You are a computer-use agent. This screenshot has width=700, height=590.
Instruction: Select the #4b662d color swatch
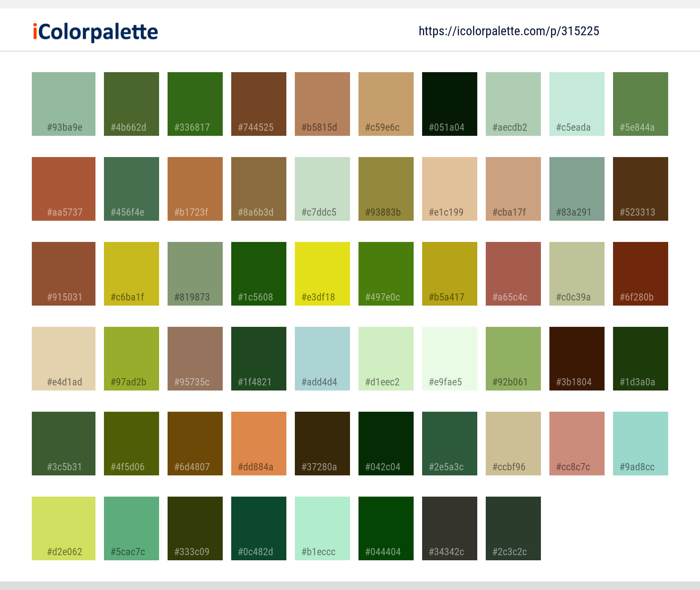[132, 104]
